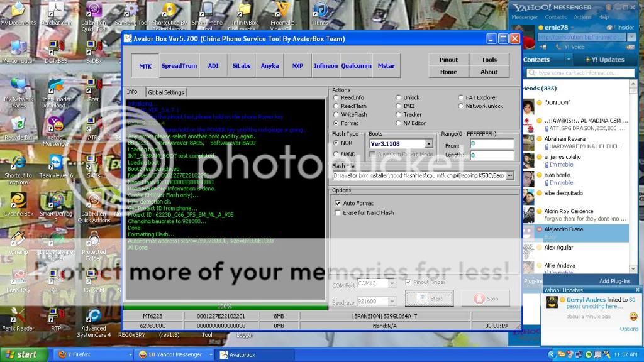Open the Baudrate dropdown list
Screen dimensions: 644x362
tap(392, 303)
